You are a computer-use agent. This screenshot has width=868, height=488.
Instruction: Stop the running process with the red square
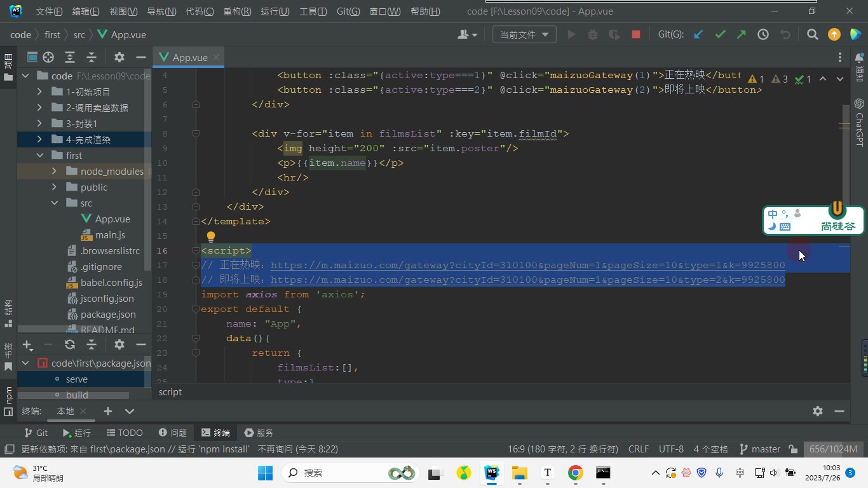click(x=635, y=35)
